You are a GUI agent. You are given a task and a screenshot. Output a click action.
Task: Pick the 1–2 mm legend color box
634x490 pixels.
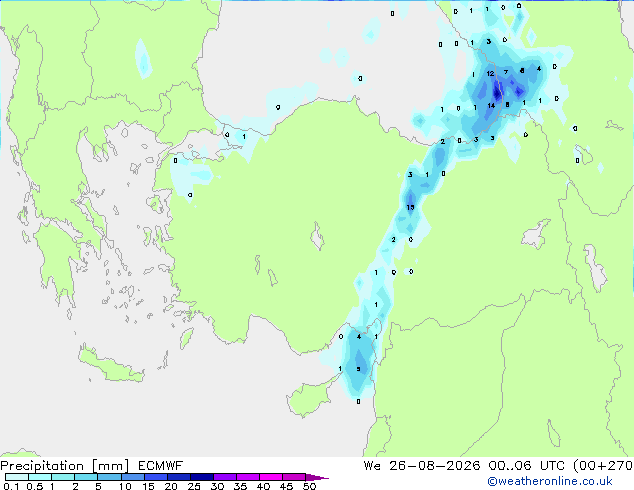pos(63,477)
